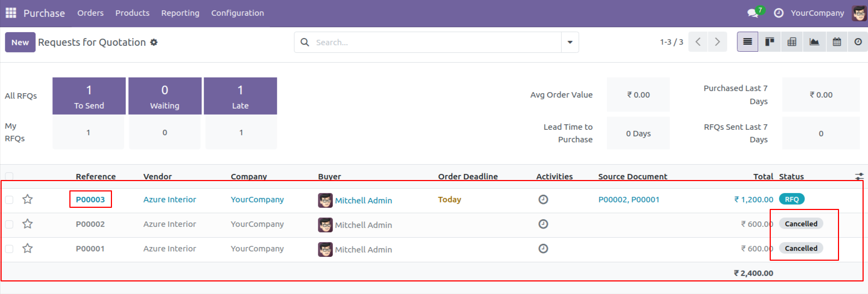Tick the checkbox for P00003 row
The width and height of the screenshot is (868, 294).
tap(9, 200)
